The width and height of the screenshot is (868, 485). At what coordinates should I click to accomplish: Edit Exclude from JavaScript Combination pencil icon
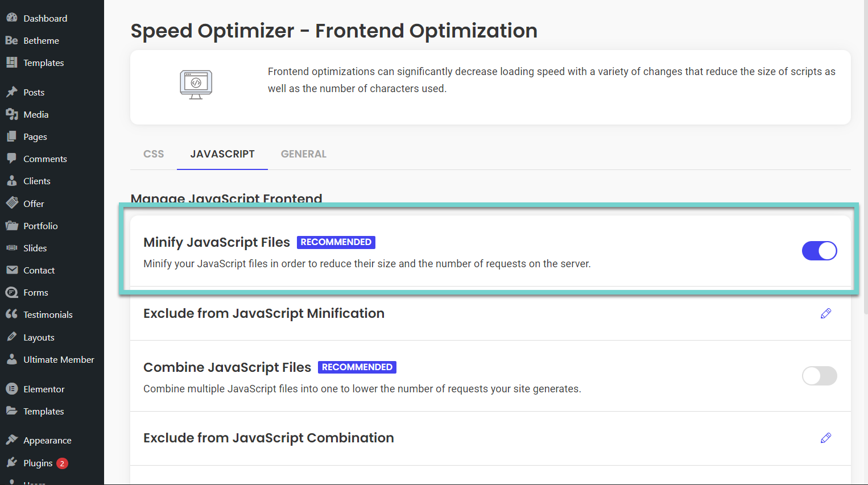point(826,438)
